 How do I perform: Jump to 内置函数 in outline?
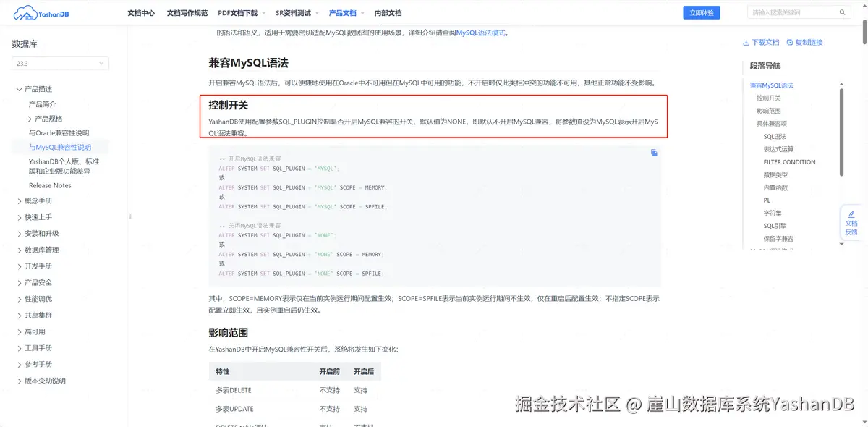click(x=775, y=187)
